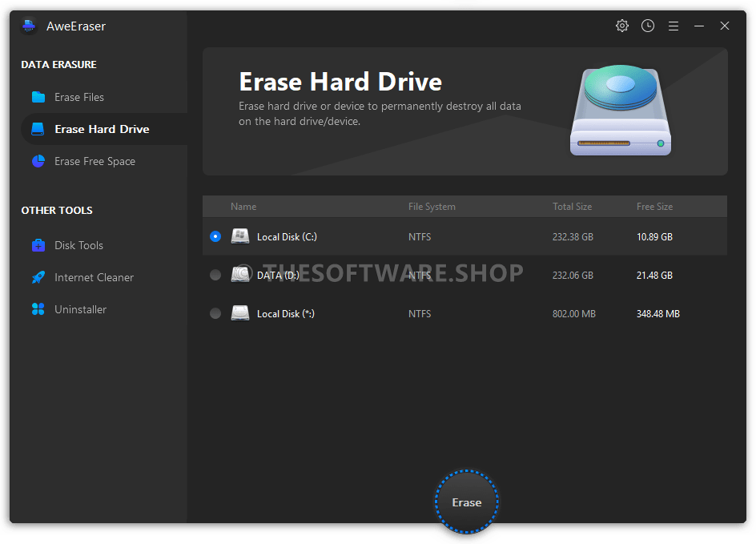756x544 pixels.
Task: Click the DATA ERASURE section label
Action: pos(58,64)
